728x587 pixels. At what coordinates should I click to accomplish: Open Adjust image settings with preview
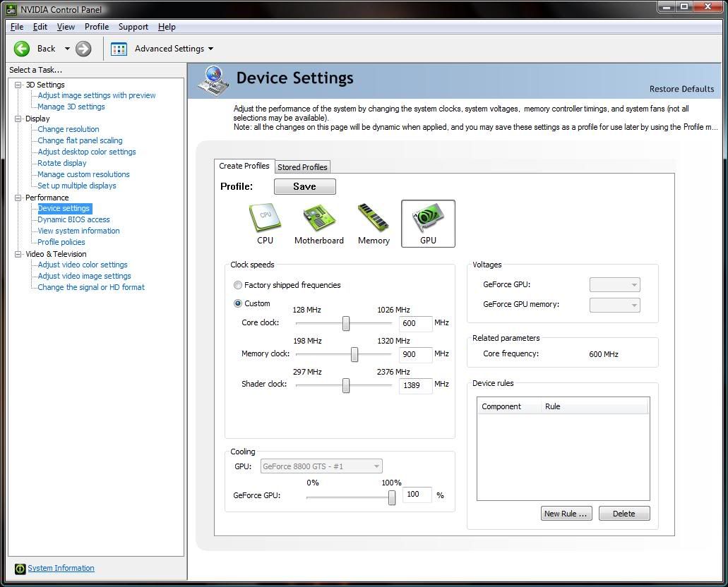click(97, 95)
